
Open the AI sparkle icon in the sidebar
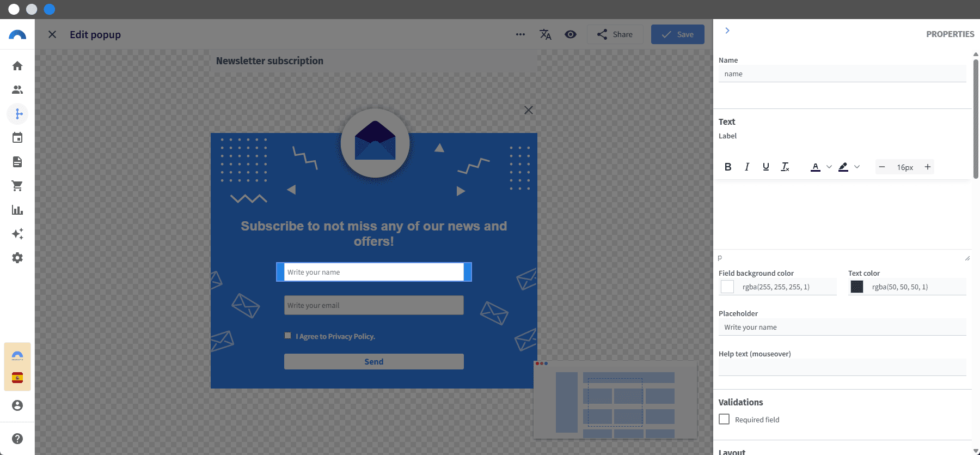click(17, 234)
